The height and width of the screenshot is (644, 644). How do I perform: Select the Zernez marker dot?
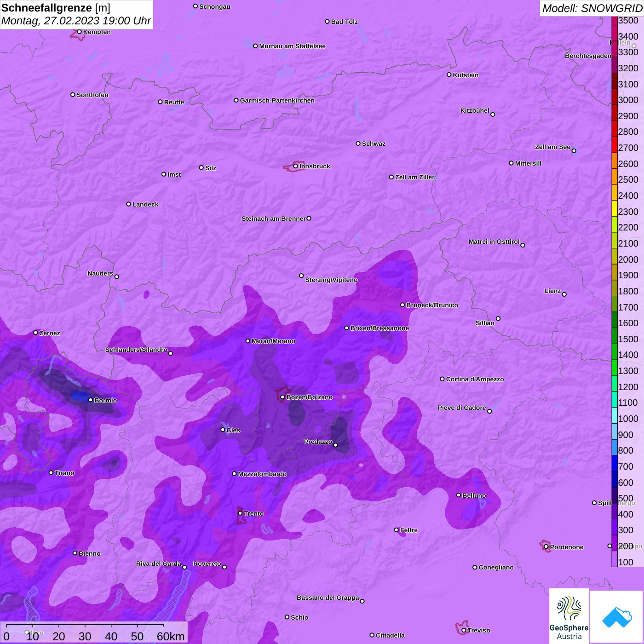[36, 333]
